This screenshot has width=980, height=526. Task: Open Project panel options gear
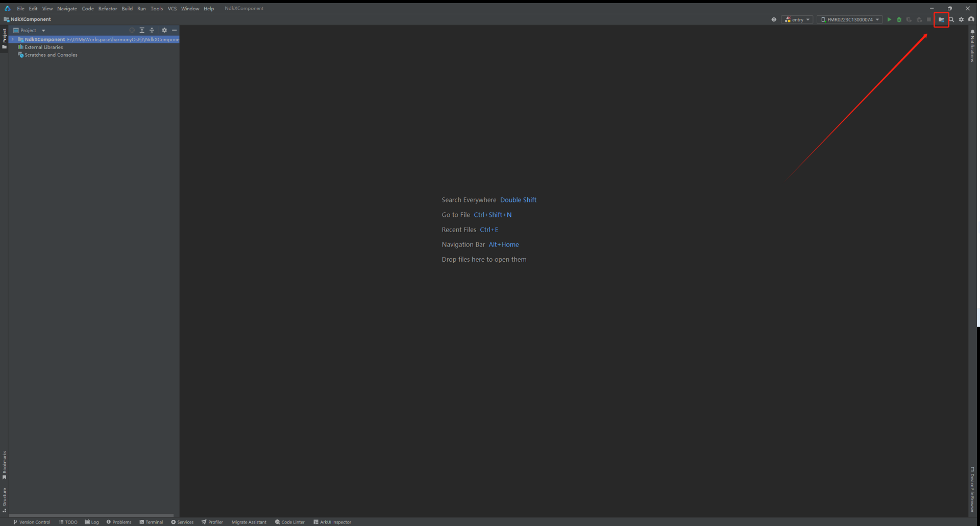pos(164,30)
